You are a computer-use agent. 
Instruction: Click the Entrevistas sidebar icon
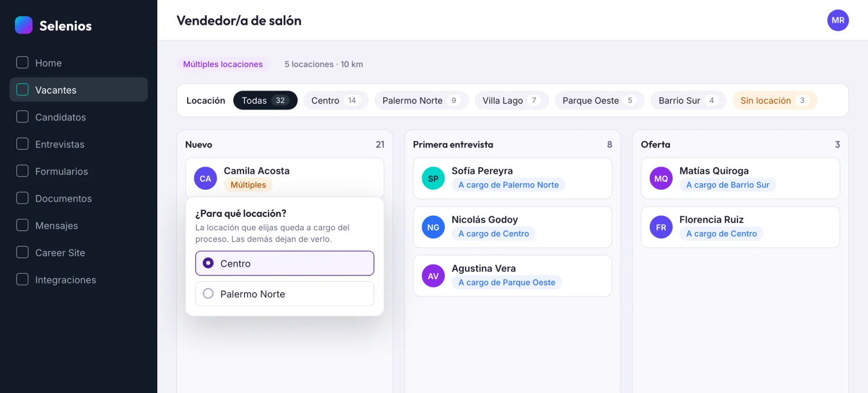pyautogui.click(x=22, y=144)
